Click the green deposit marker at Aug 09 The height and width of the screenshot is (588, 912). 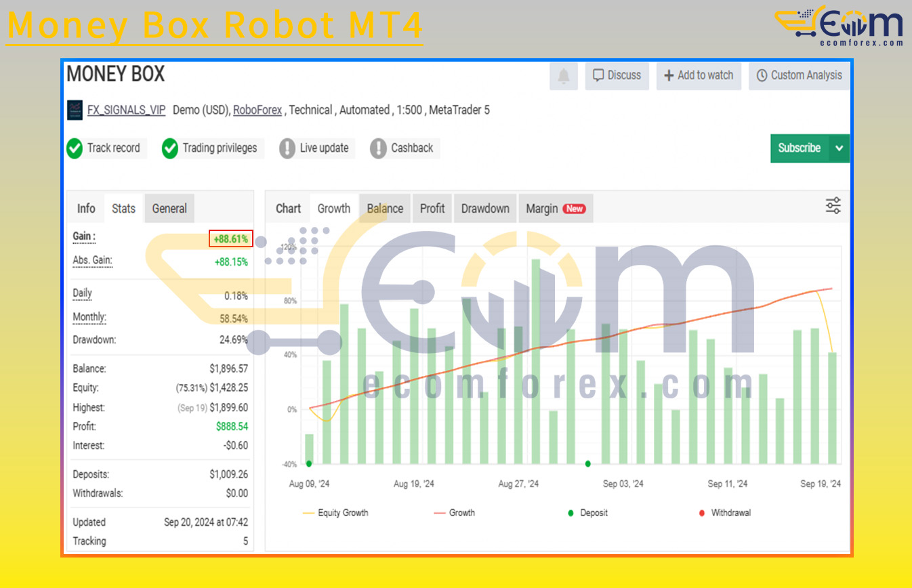(x=309, y=463)
